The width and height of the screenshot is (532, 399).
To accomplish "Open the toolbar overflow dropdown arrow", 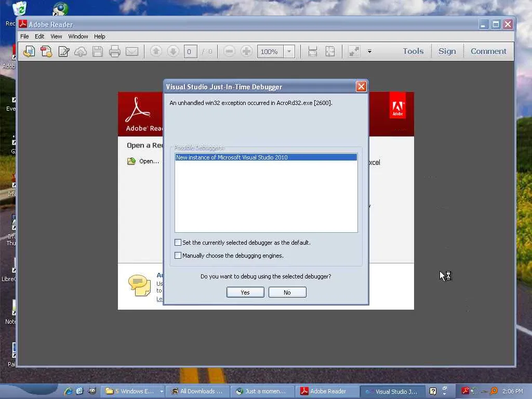I will (x=369, y=51).
